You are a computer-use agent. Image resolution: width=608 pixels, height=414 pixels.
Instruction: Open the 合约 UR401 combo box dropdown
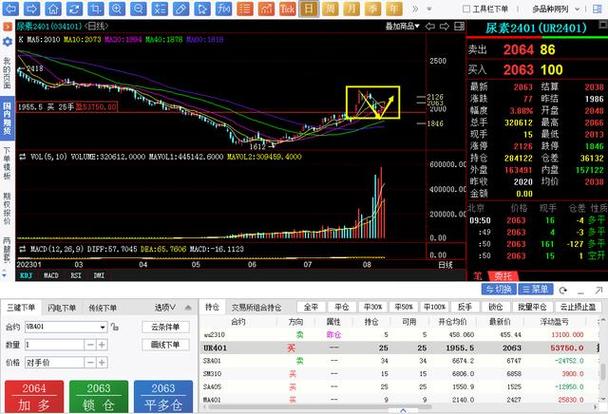tap(103, 327)
